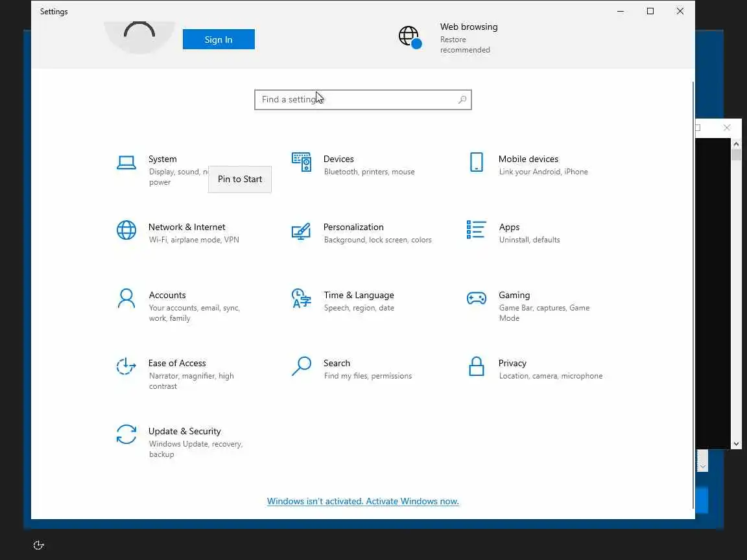Close the background window behind Settings
The width and height of the screenshot is (747, 560).
coord(726,128)
